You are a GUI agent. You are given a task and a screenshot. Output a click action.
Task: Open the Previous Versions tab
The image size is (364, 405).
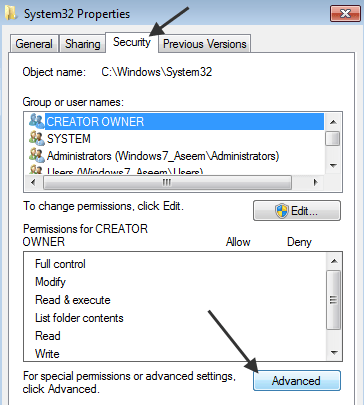[205, 44]
